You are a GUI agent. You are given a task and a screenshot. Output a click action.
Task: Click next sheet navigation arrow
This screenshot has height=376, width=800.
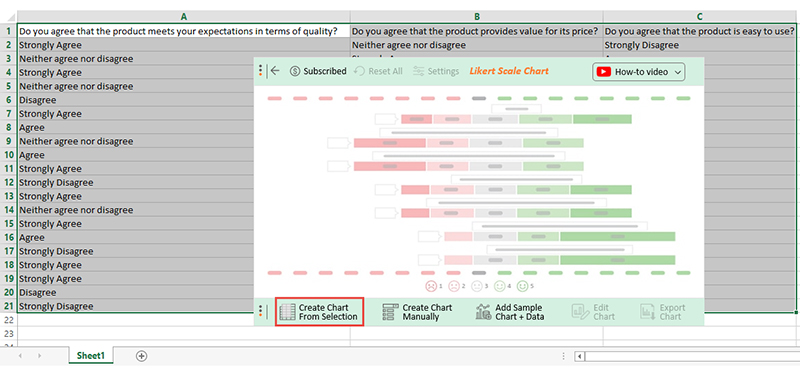pyautogui.click(x=39, y=356)
